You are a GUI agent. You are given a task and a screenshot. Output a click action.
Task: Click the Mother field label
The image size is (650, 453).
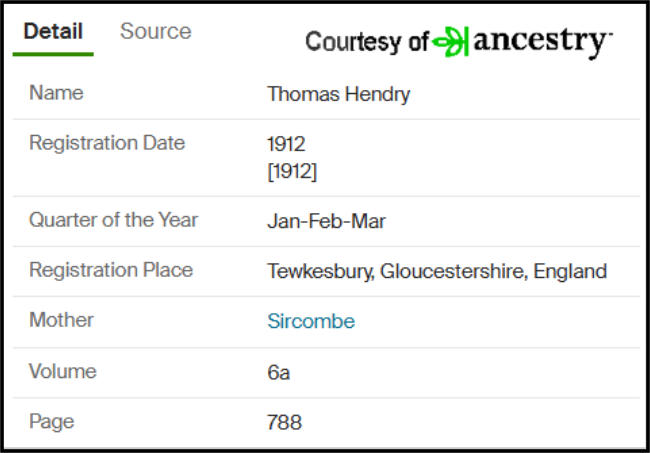coord(61,320)
